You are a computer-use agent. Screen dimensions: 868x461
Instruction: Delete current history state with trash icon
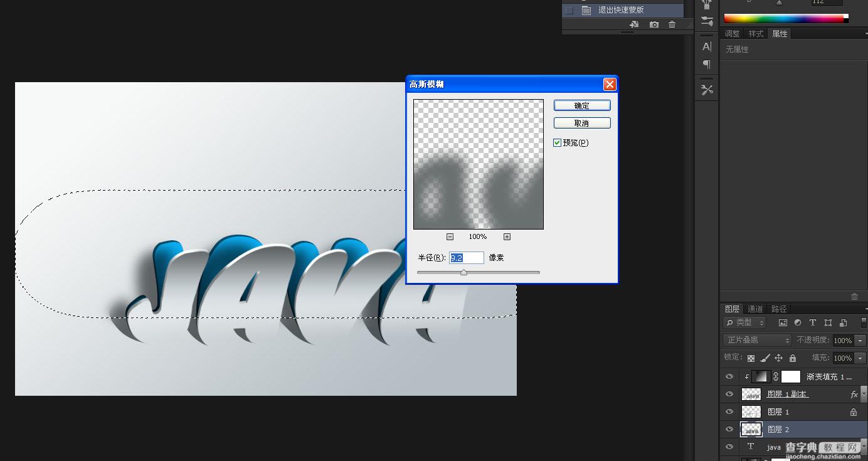(672, 24)
